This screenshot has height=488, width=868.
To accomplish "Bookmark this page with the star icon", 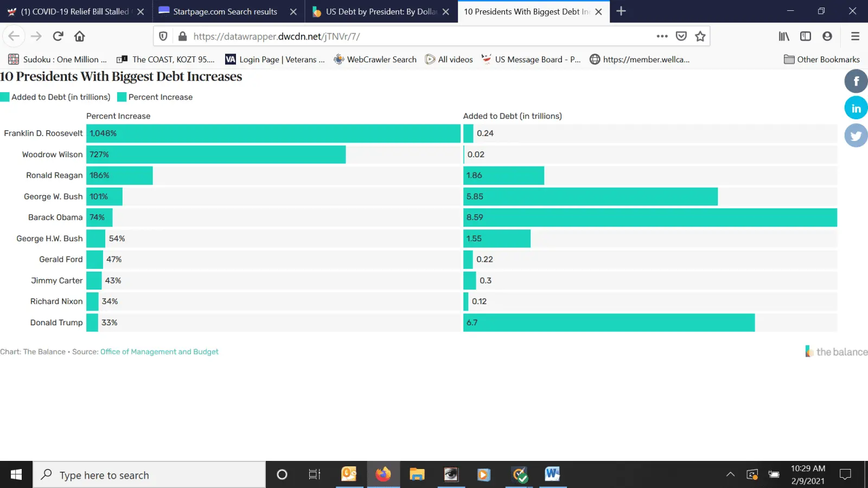I will 700,36.
